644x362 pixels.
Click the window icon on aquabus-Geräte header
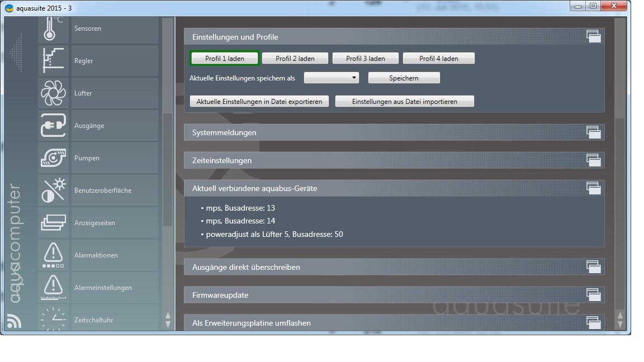pyautogui.click(x=594, y=188)
